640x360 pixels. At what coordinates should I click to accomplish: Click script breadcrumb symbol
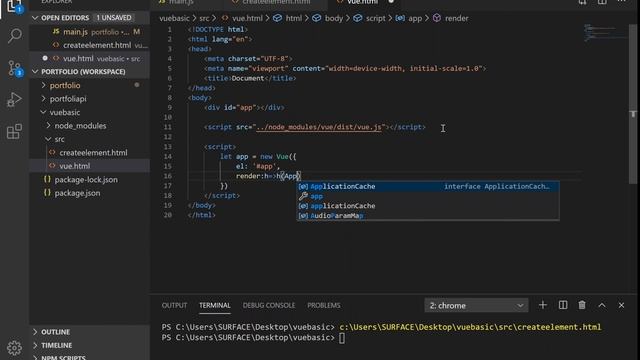point(369,18)
